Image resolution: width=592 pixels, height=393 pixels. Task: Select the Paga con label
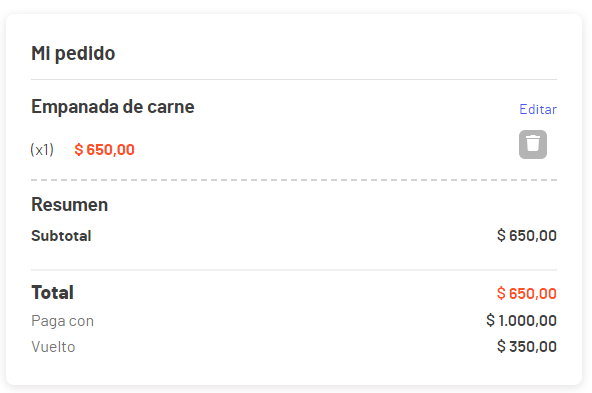(x=63, y=321)
